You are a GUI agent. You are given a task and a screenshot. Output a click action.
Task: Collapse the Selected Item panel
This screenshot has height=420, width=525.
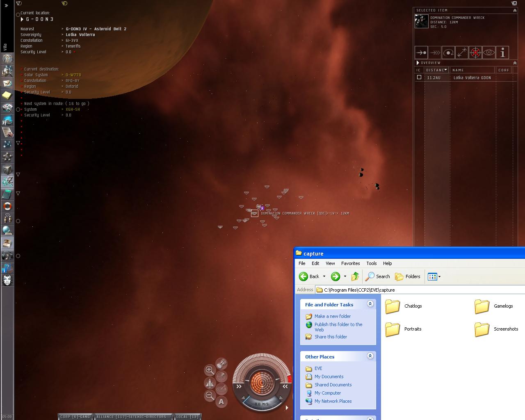click(x=515, y=10)
